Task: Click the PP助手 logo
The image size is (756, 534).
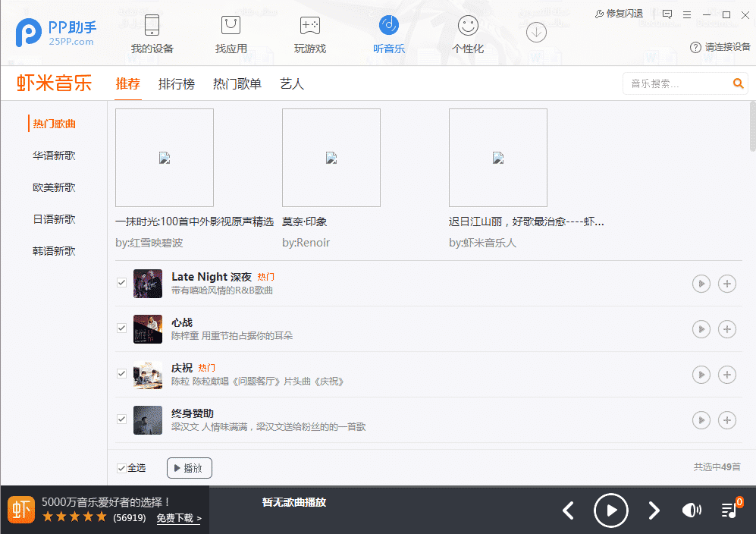Action: click(x=56, y=33)
